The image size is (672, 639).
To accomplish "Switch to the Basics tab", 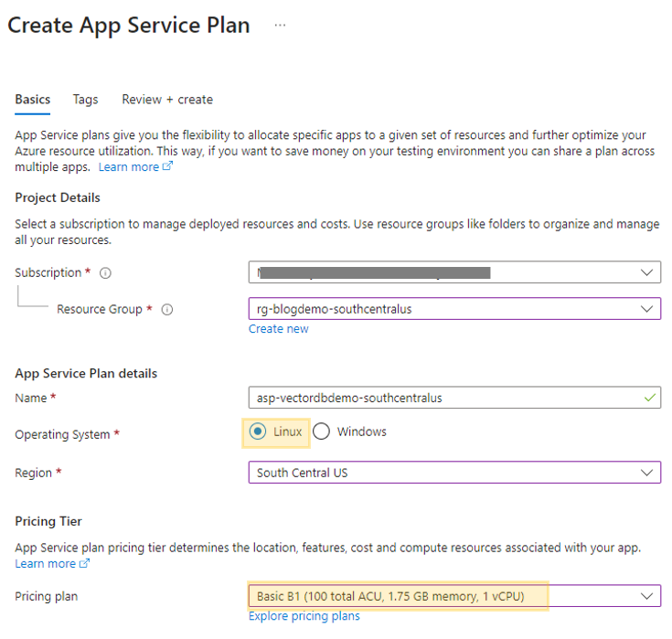I will coord(33,100).
